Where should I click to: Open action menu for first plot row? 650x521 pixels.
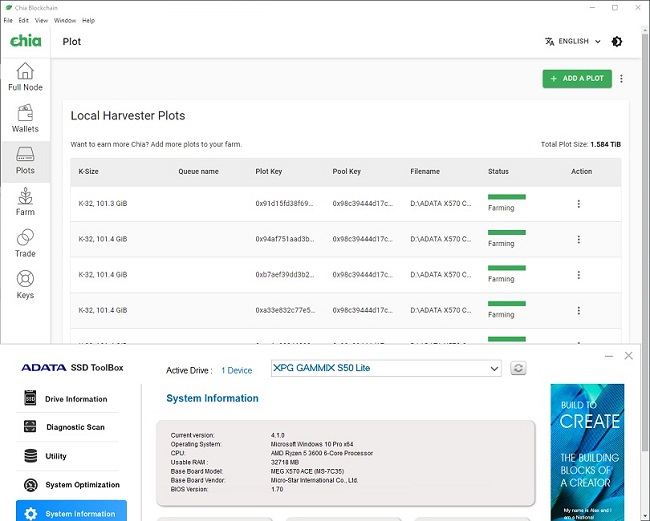[578, 204]
